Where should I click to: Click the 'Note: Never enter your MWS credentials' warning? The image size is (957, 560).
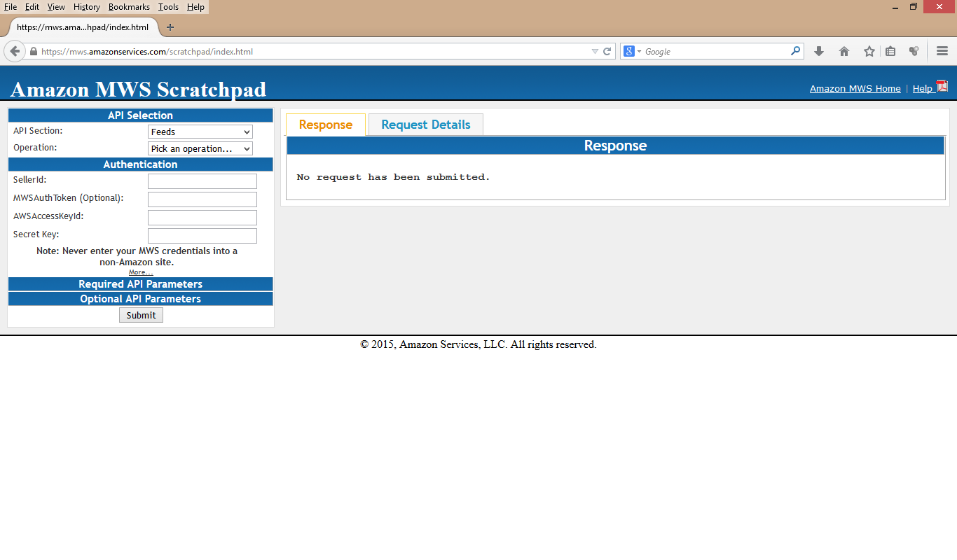[137, 256]
